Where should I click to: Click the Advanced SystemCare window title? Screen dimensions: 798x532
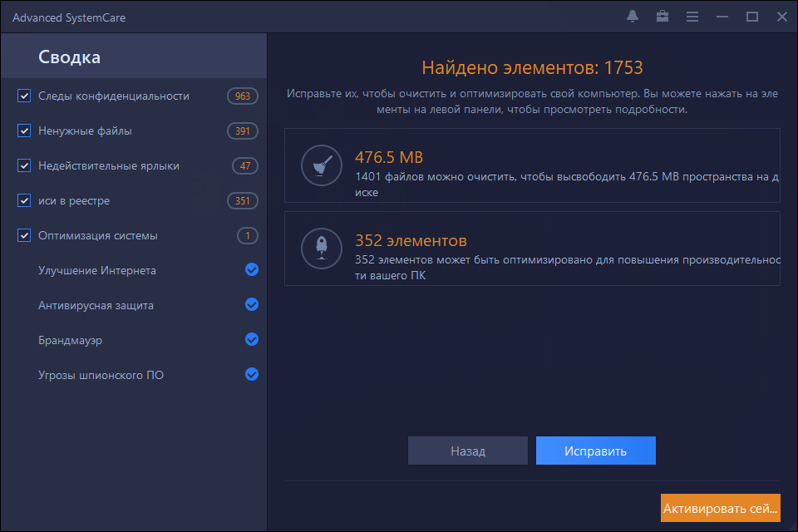69,17
